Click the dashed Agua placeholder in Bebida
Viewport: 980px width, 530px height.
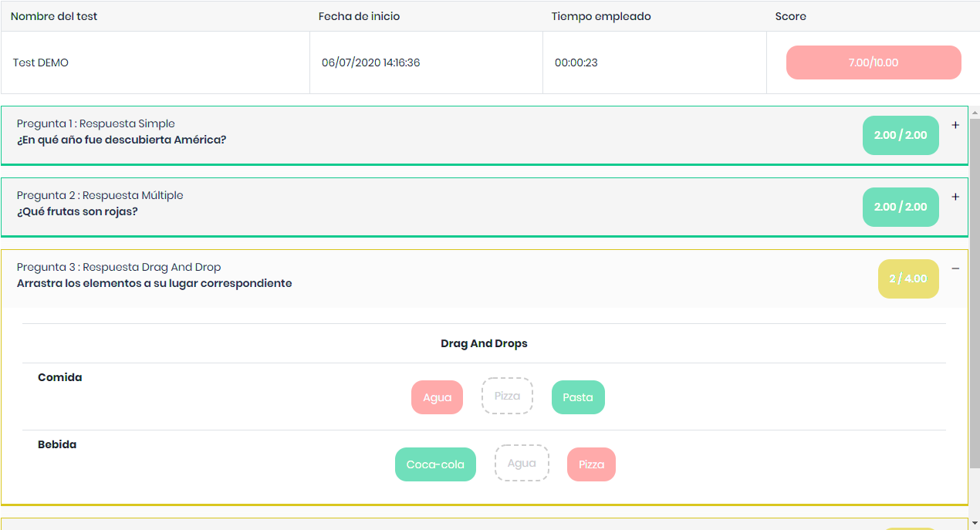pos(522,463)
